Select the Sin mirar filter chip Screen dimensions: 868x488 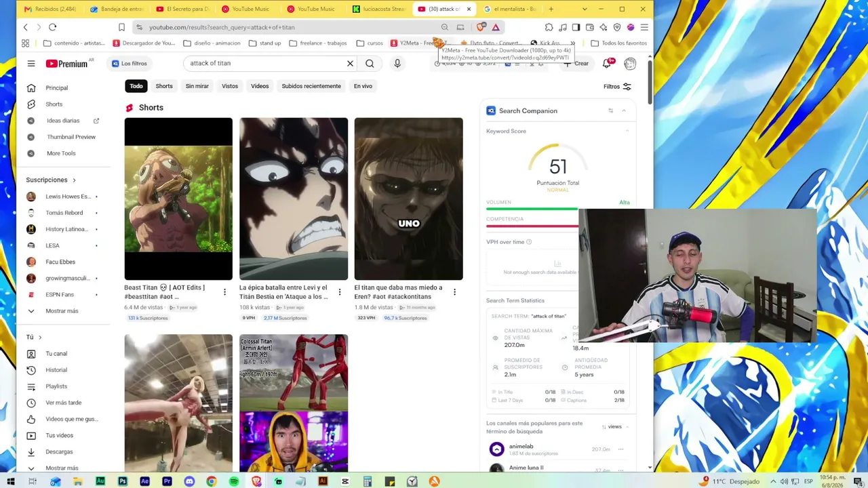click(197, 86)
